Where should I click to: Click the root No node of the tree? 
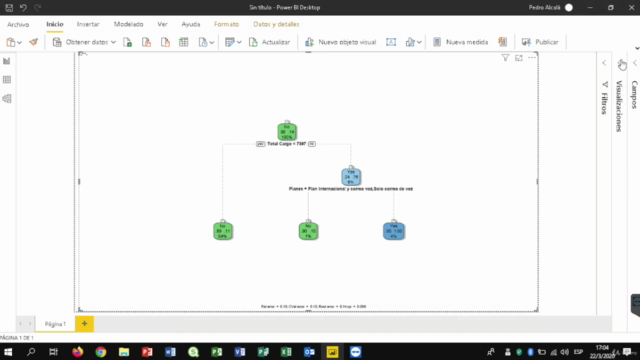287,131
